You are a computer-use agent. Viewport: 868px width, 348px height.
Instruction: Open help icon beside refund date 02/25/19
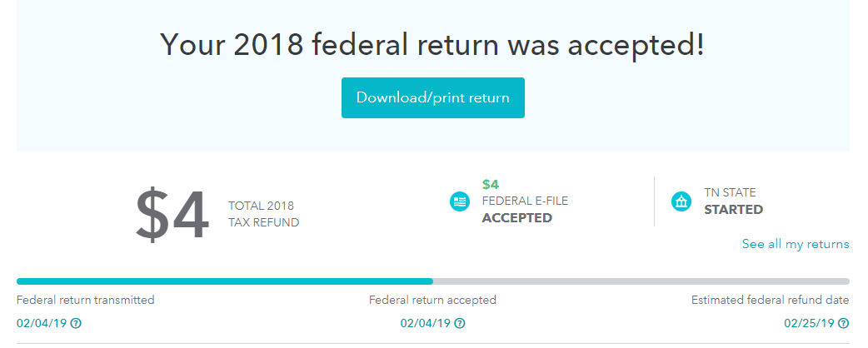tap(843, 323)
